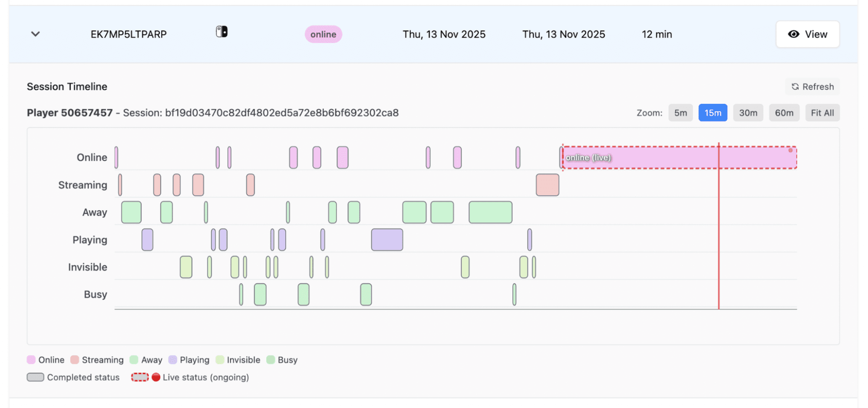The image size is (868, 408).
Task: Click the purple Playing legend swatch
Action: (x=173, y=360)
